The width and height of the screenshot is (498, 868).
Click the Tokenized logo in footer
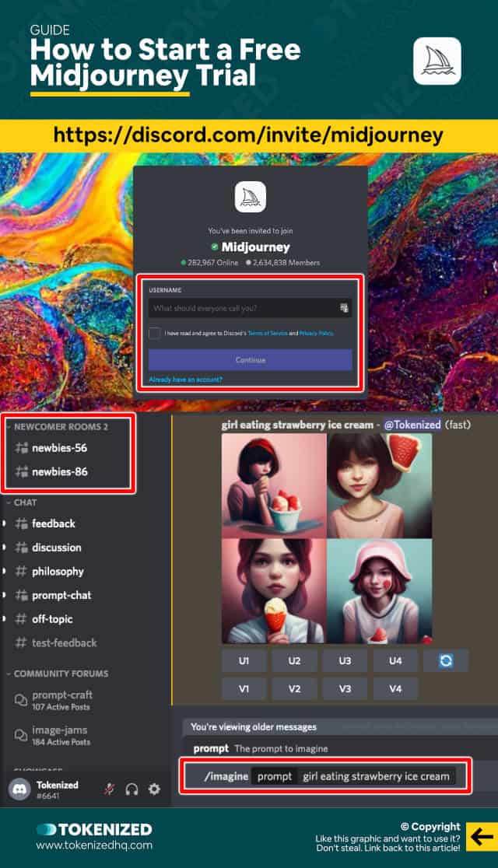tap(94, 829)
